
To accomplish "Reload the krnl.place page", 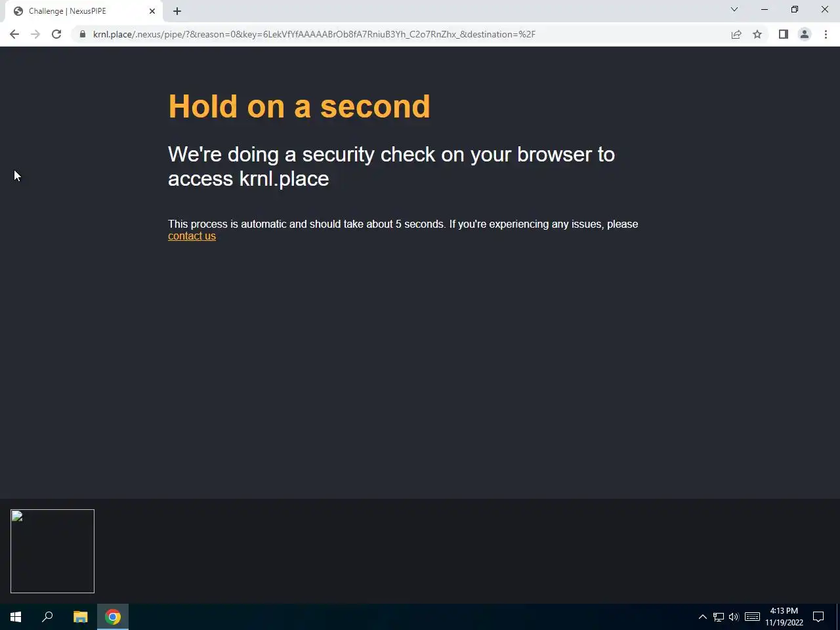I will (56, 34).
